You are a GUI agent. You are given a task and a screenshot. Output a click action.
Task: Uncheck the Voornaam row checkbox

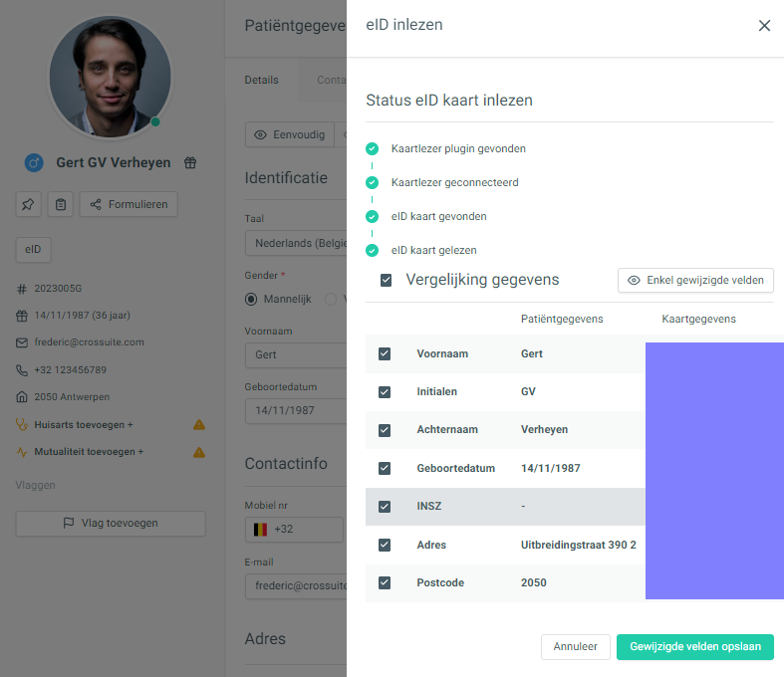coord(385,353)
